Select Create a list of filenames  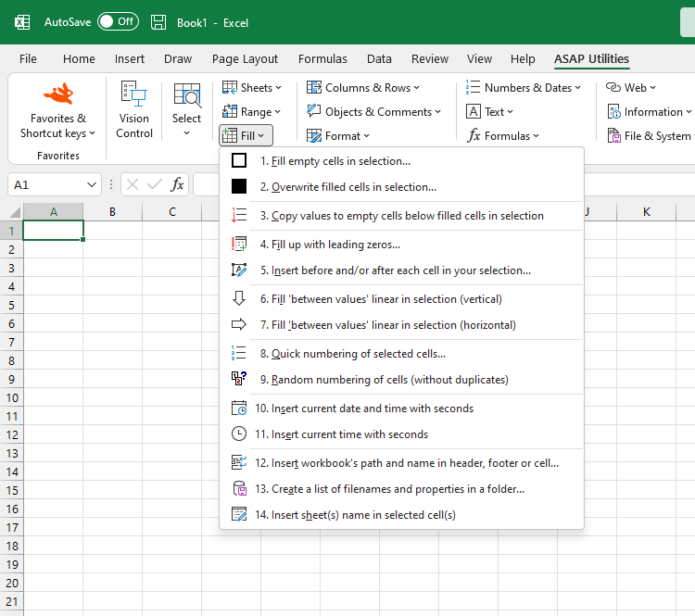(x=401, y=489)
